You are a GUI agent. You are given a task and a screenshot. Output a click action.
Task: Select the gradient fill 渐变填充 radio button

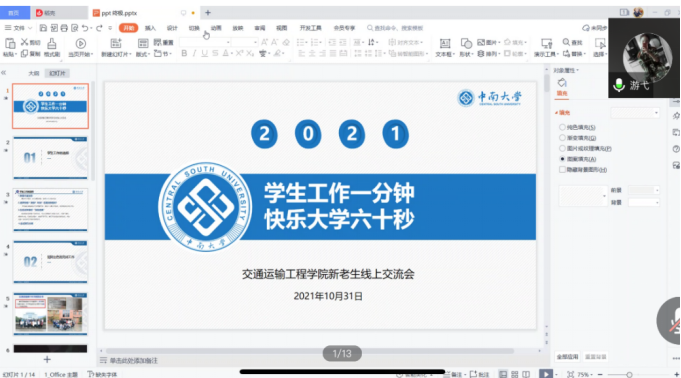(x=562, y=138)
